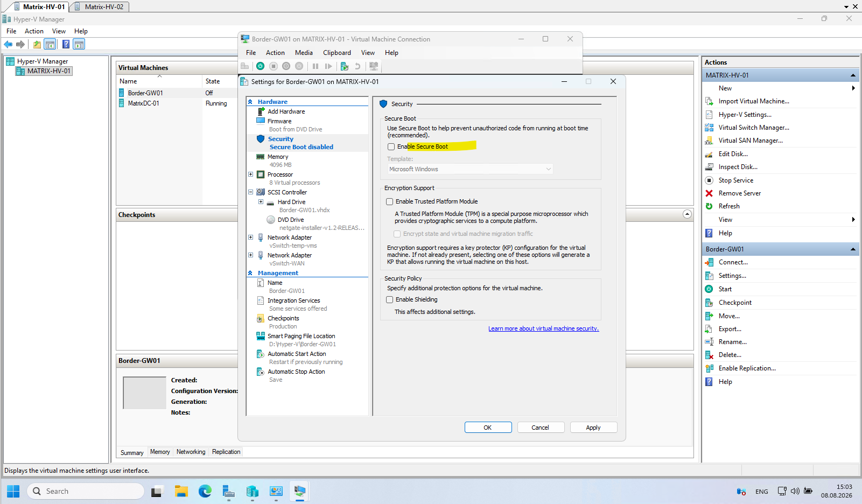Open Firmware settings page
862x504 pixels.
[279, 121]
